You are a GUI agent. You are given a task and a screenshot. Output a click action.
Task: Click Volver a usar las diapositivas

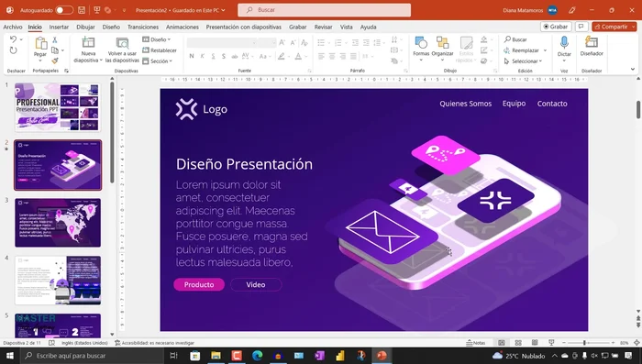coord(122,50)
